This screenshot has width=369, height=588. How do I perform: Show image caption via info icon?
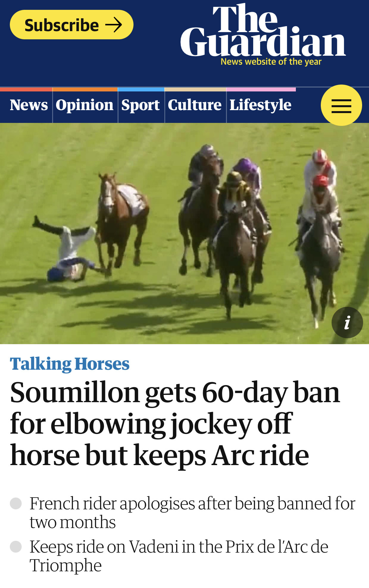pos(347,323)
